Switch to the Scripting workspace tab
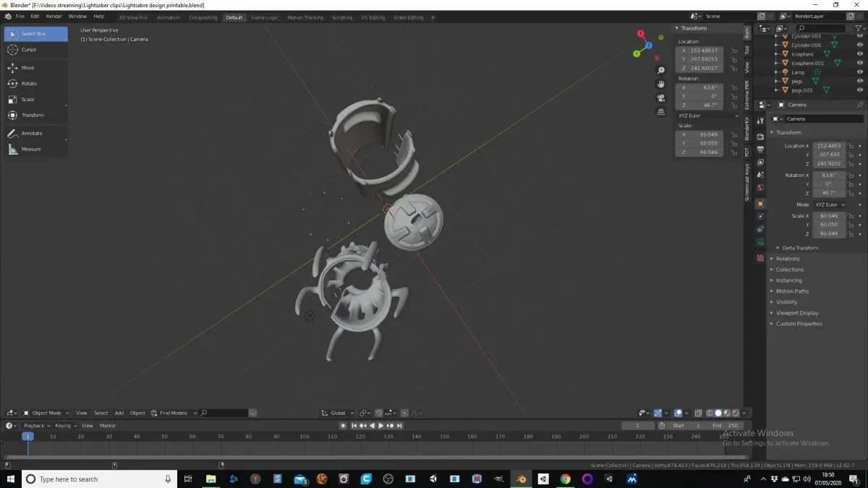 [x=342, y=17]
